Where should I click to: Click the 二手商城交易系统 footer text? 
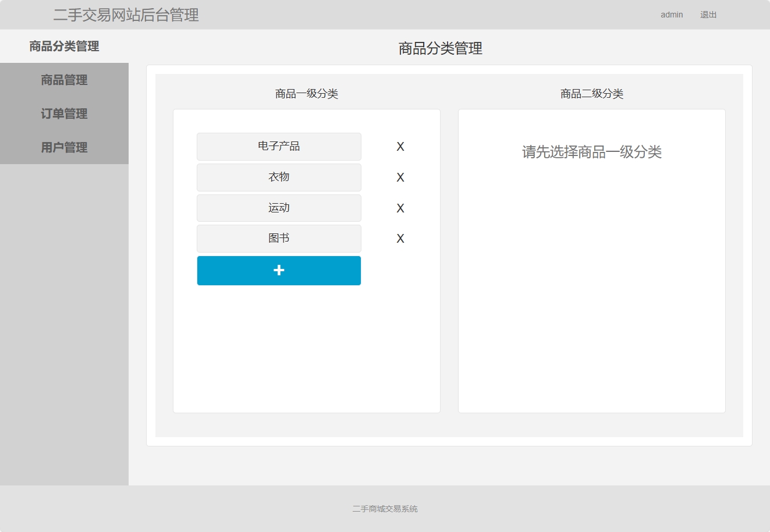click(385, 509)
